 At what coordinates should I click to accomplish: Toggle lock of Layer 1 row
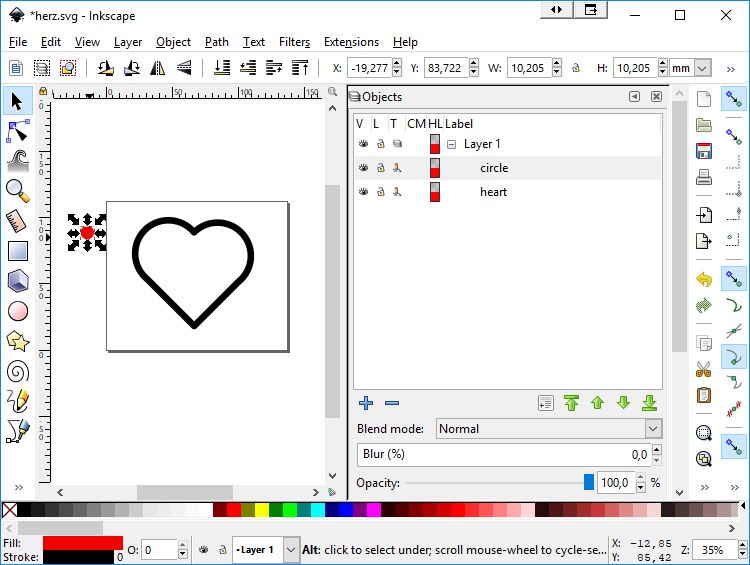381,144
